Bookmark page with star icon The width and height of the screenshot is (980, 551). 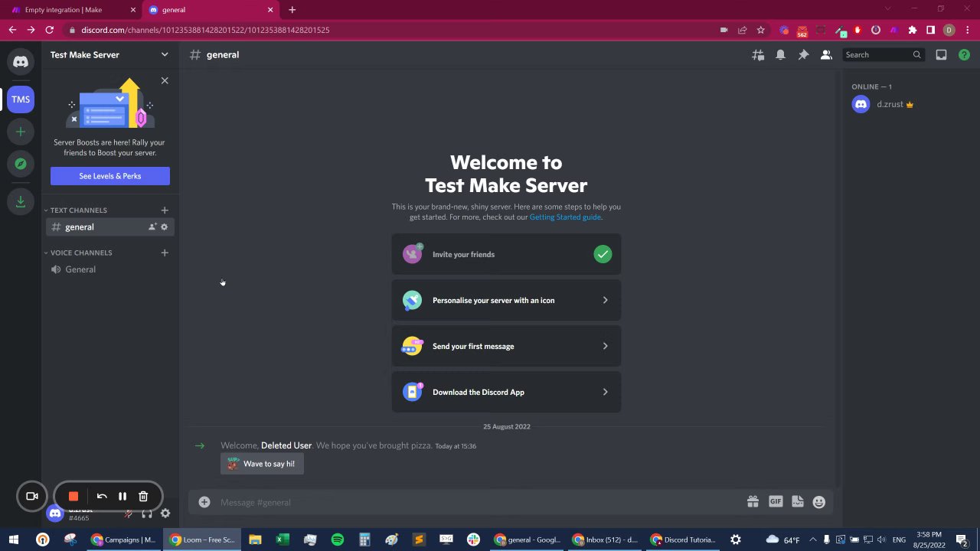[x=760, y=30]
